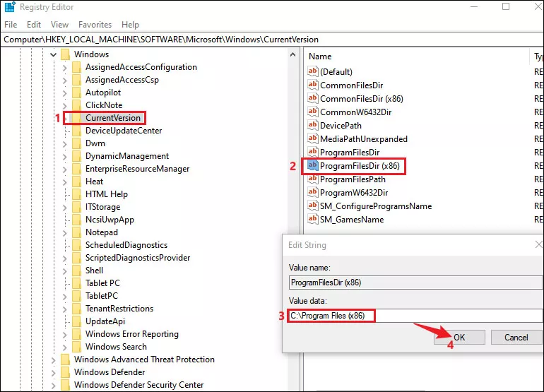The image size is (544, 392).
Task: Click the Windows key folder icon
Action: pyautogui.click(x=65, y=54)
